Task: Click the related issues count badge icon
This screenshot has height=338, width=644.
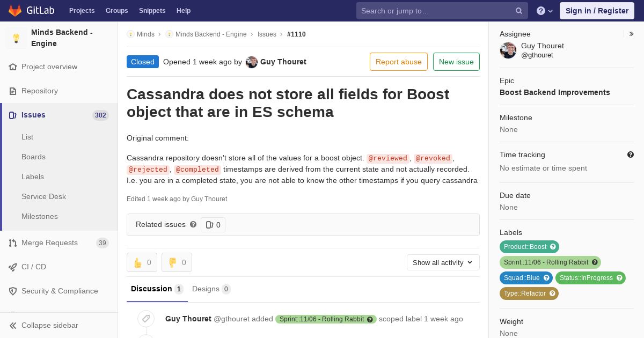Action: (x=209, y=225)
